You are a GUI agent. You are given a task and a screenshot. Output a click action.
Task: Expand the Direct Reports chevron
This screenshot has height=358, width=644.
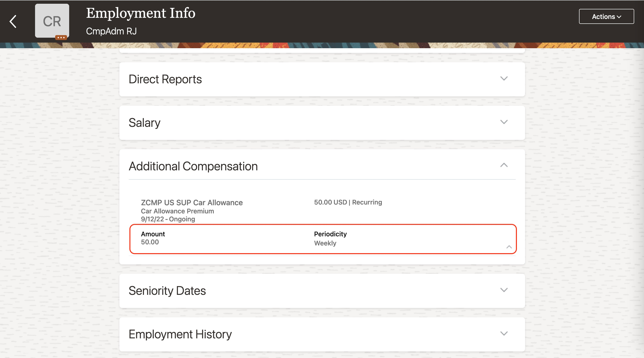point(504,79)
